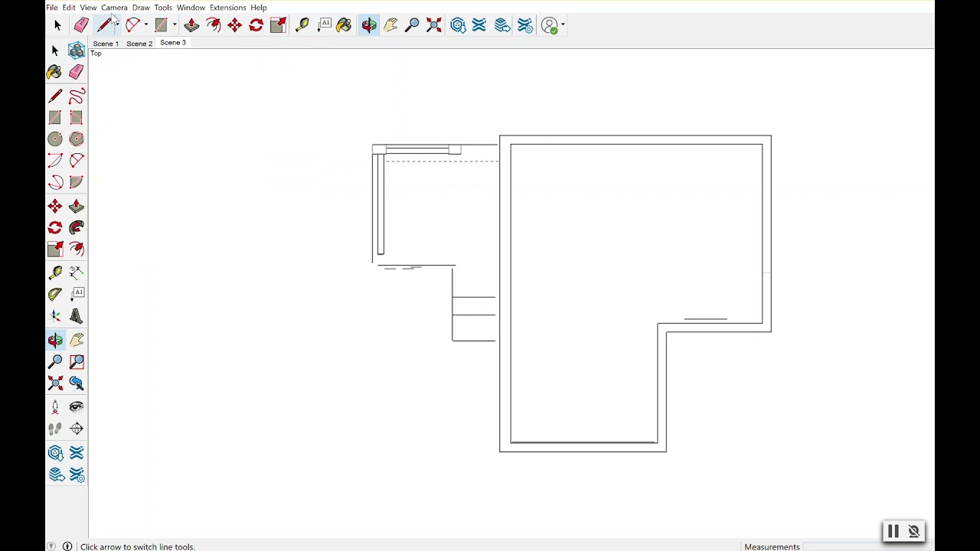Activate the Zoom magnifier in top toolbar
Image resolution: width=980 pixels, height=551 pixels.
(x=412, y=25)
